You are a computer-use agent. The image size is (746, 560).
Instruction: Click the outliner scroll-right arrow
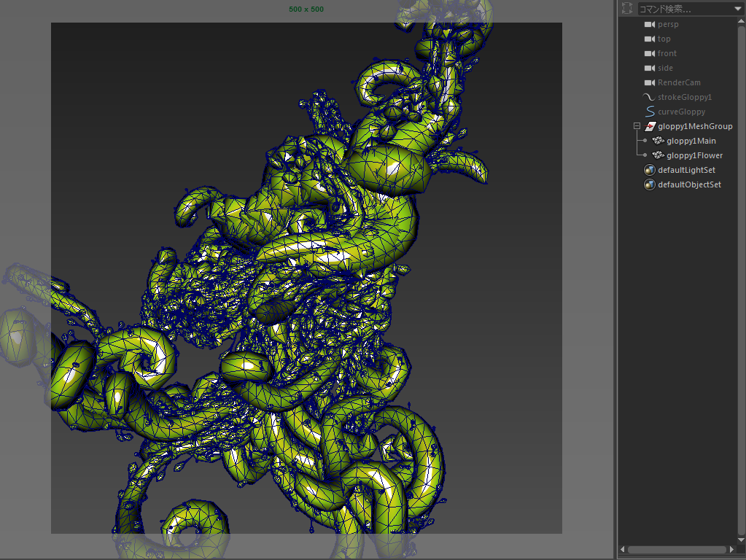pos(731,550)
